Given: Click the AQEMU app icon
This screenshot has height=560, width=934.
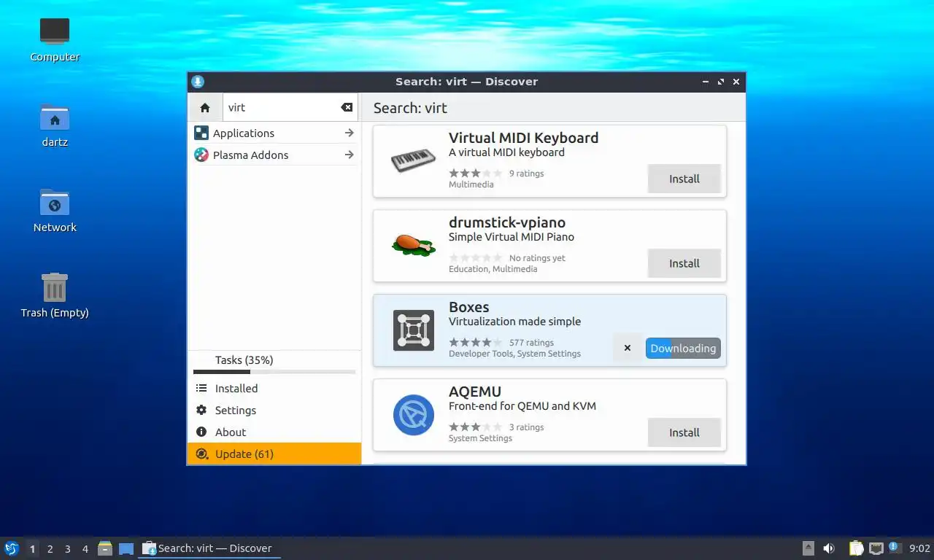Looking at the screenshot, I should [x=414, y=415].
